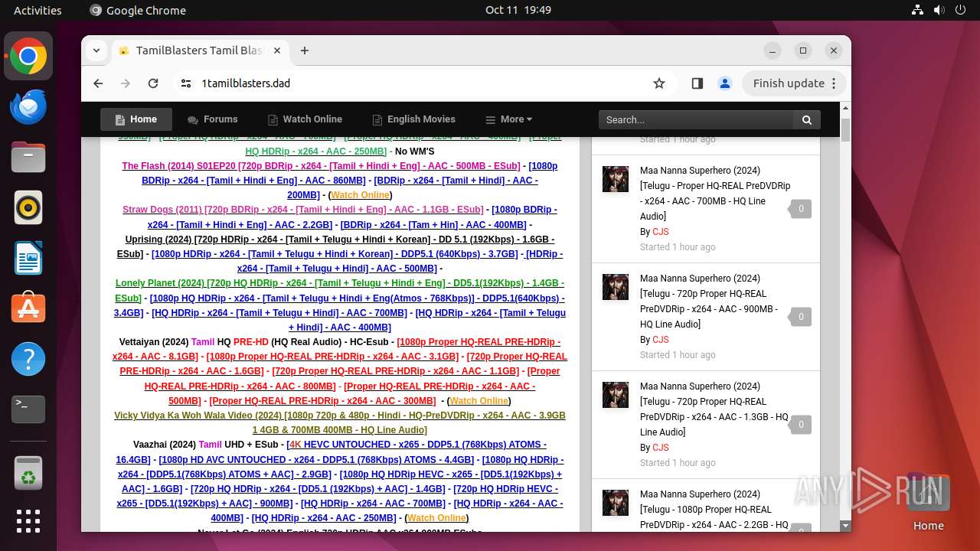This screenshot has height=551, width=980.
Task: Open the Files manager in the dock
Action: point(28,158)
